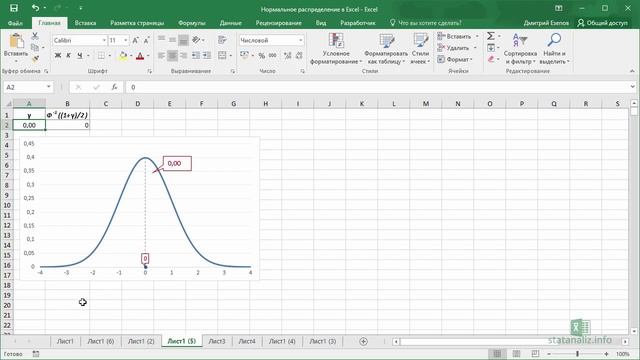640x360 pixels.
Task: Click the Merge and Center icon
Action: 222,56
